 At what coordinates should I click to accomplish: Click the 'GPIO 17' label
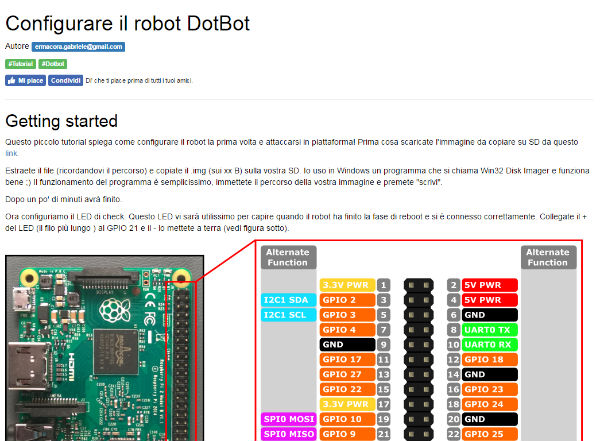tap(347, 359)
